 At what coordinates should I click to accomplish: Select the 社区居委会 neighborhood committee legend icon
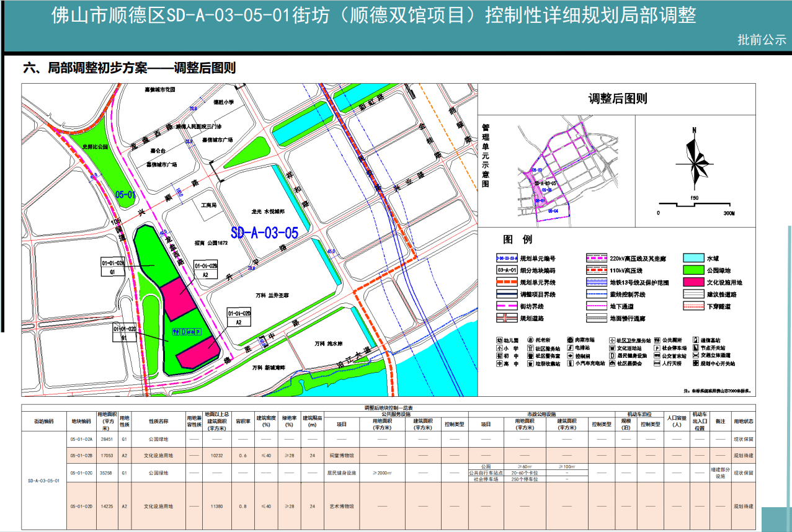[x=612, y=363]
